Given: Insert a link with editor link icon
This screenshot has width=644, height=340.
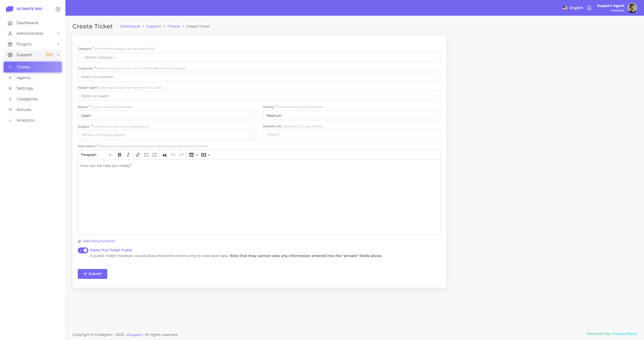Looking at the screenshot, I should tap(138, 155).
